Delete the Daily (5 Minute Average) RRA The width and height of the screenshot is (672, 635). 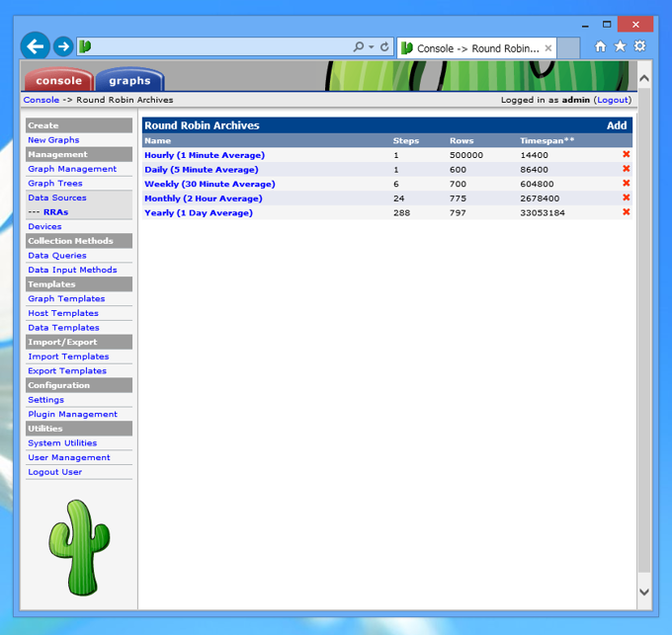pos(627,169)
